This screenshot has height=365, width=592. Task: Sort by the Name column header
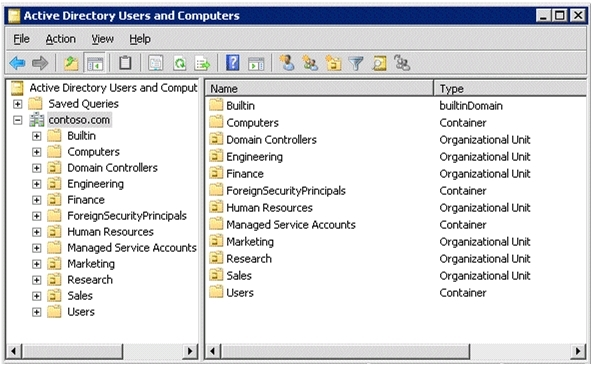(320, 89)
